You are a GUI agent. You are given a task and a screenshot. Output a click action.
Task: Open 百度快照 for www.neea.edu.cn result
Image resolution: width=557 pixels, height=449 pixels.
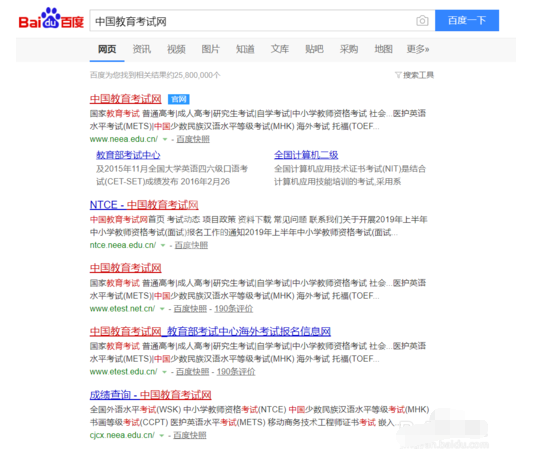click(x=193, y=139)
